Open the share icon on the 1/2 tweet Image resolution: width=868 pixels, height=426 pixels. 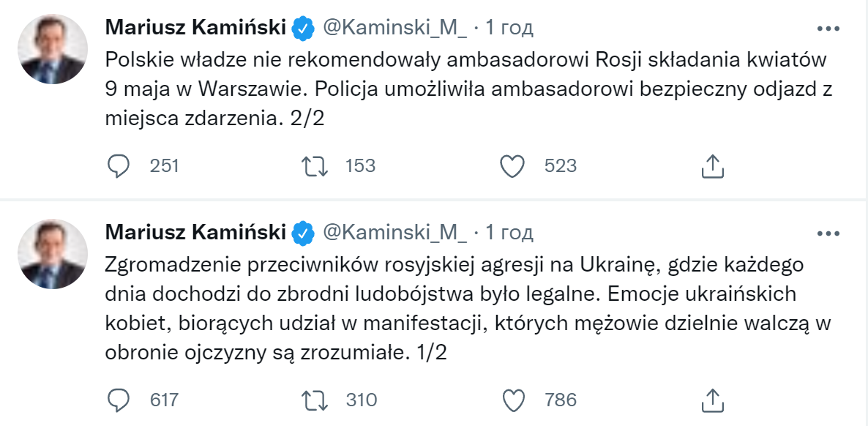click(712, 400)
